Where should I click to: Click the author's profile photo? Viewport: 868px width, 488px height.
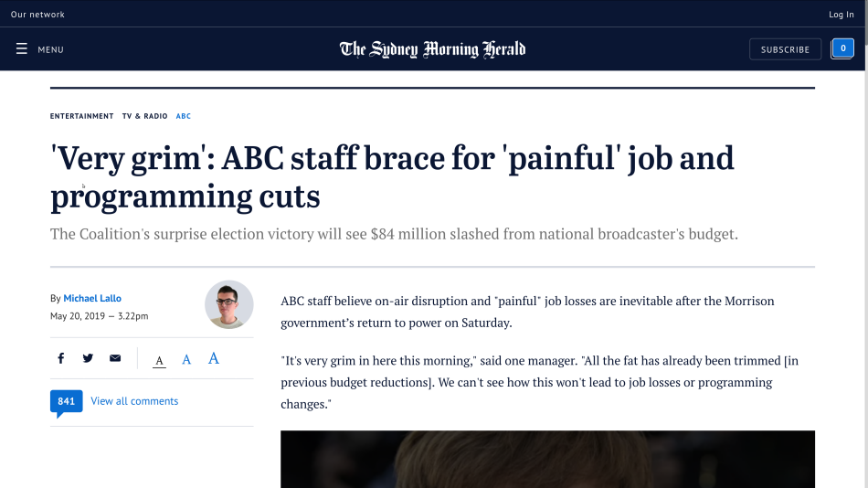pos(229,304)
